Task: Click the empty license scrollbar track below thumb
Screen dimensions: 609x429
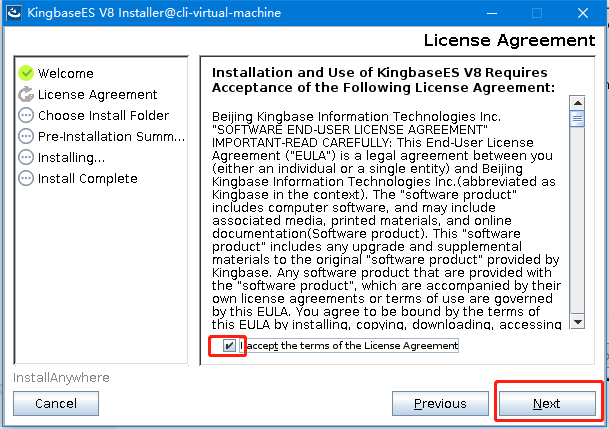Action: (577, 220)
